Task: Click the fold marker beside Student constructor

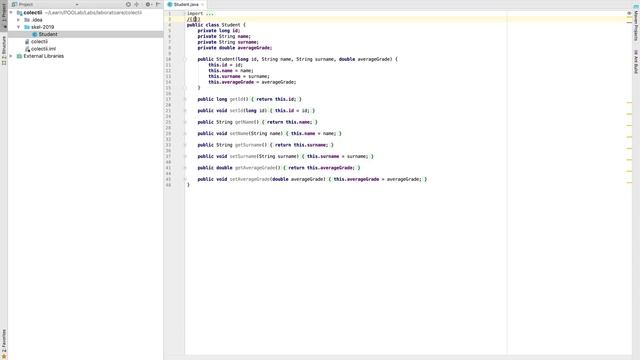Action: click(x=184, y=59)
